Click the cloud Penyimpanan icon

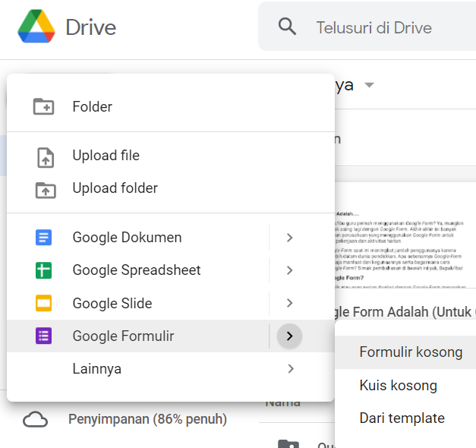tap(35, 419)
